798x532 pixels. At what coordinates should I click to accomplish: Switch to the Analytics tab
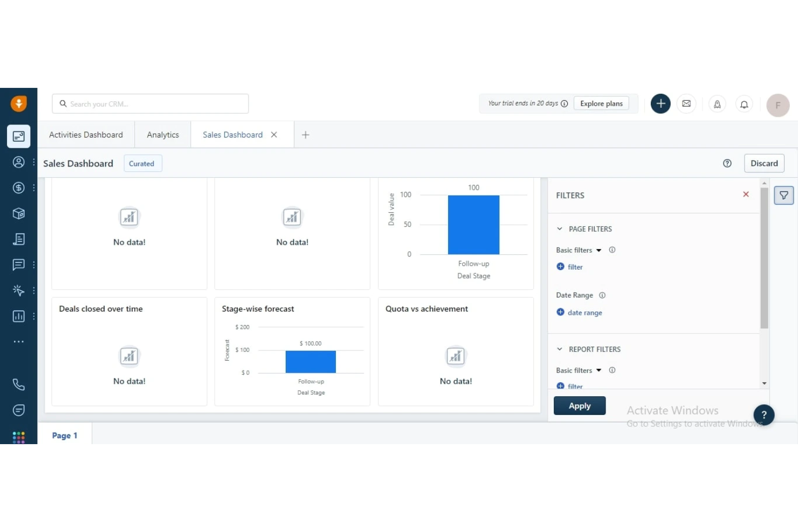point(162,134)
